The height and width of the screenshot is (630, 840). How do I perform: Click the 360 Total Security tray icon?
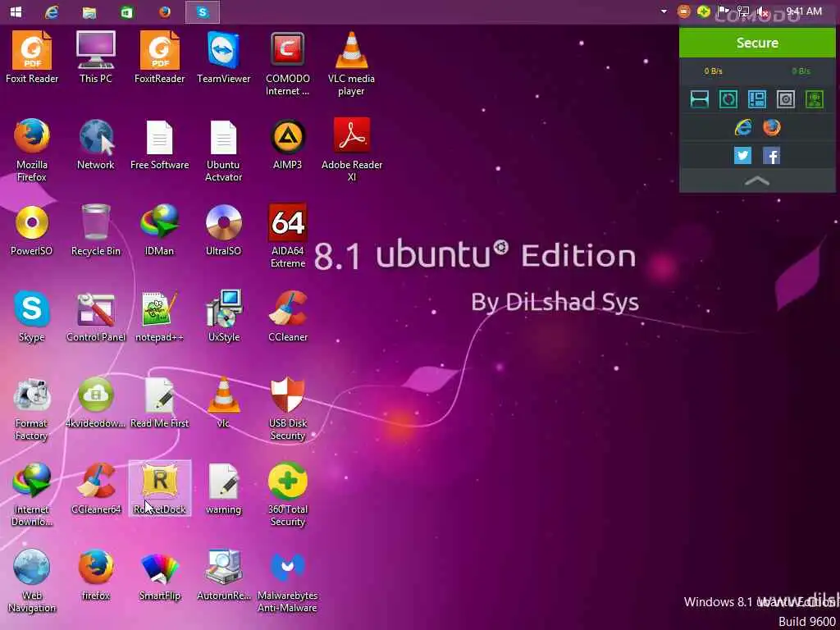coord(703,11)
